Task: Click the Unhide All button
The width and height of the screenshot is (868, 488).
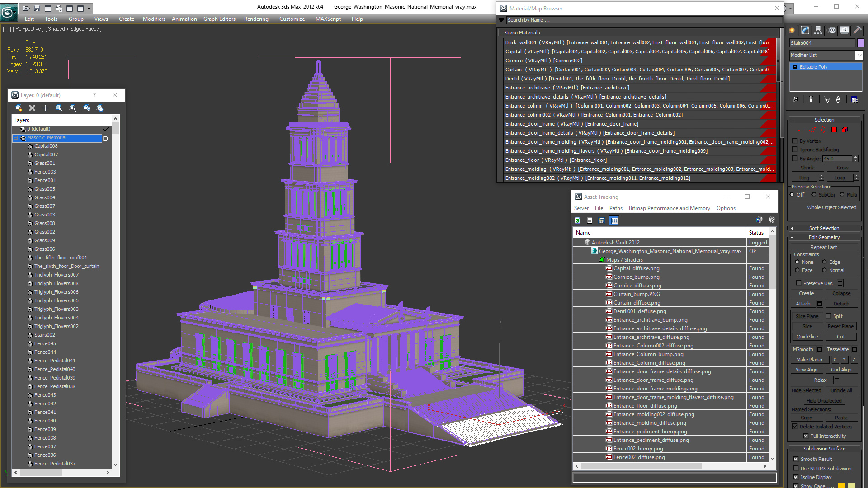Action: point(841,390)
